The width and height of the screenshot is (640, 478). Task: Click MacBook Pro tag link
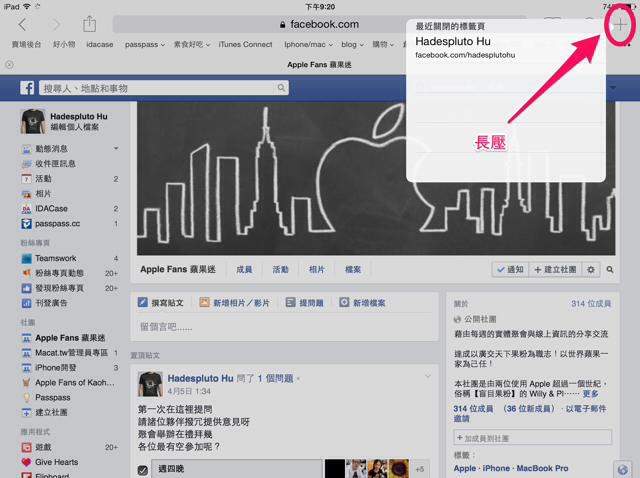tap(542, 468)
